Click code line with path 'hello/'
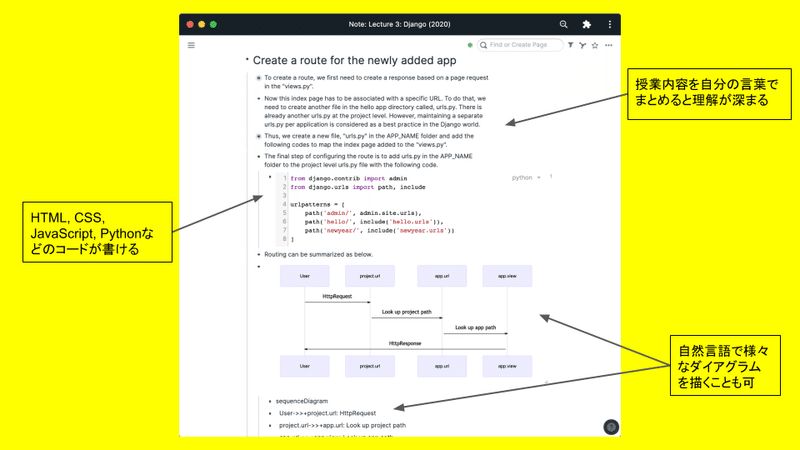The width and height of the screenshot is (800, 450). point(374,222)
